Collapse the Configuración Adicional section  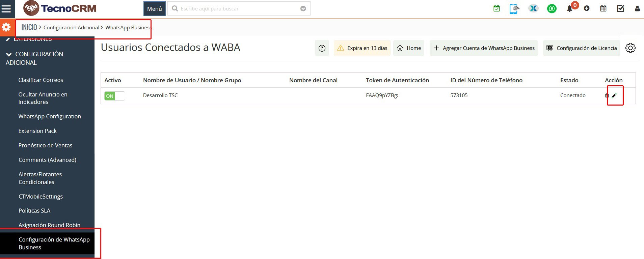coord(9,54)
